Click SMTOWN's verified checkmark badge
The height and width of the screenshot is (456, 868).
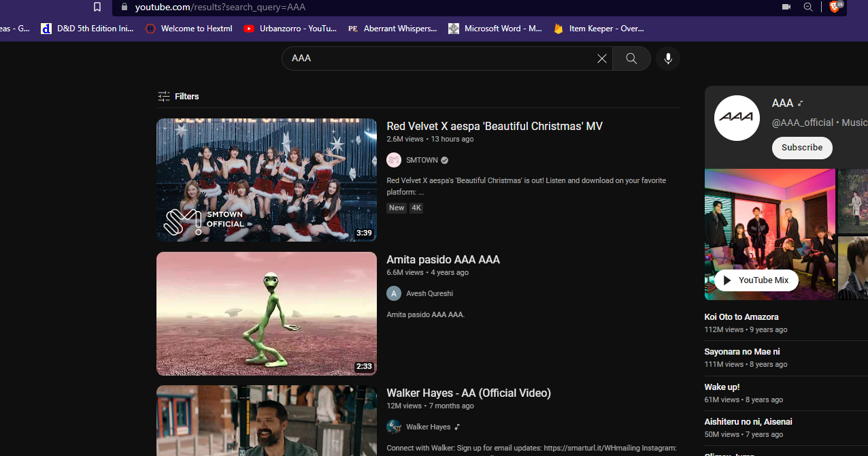444,160
